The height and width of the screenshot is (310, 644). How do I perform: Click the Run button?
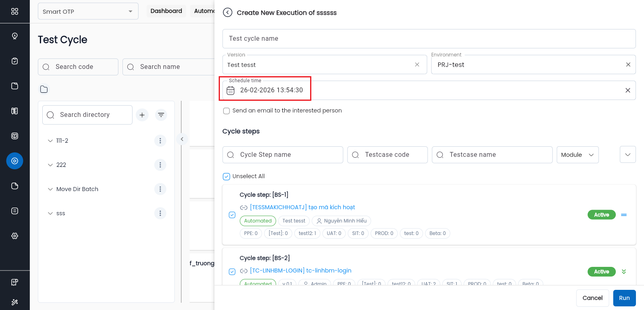(624, 298)
